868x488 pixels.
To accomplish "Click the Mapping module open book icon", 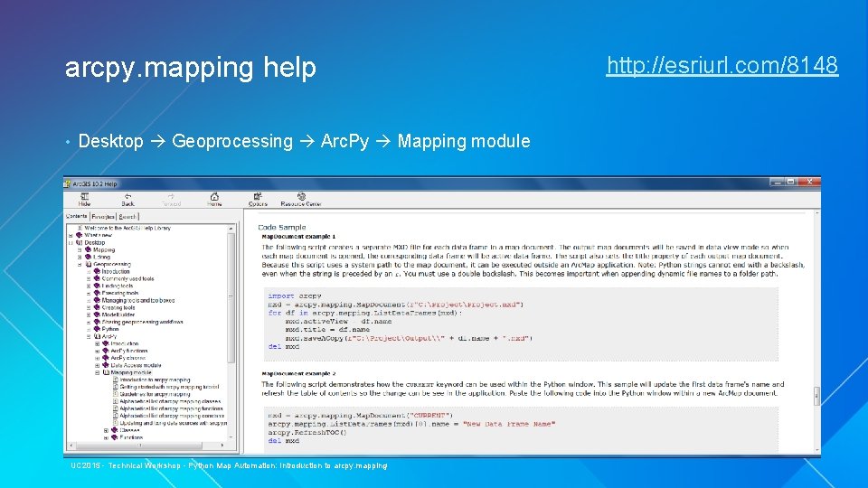I will [105, 371].
